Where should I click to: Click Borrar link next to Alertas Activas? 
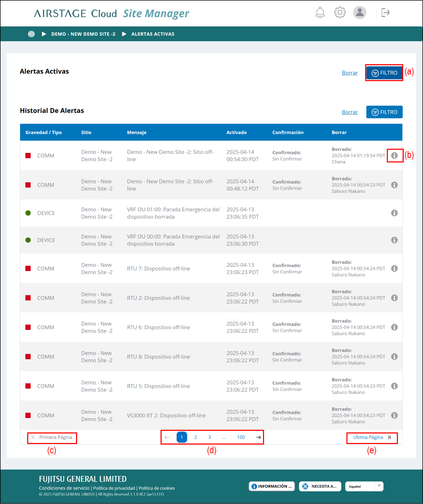[350, 73]
